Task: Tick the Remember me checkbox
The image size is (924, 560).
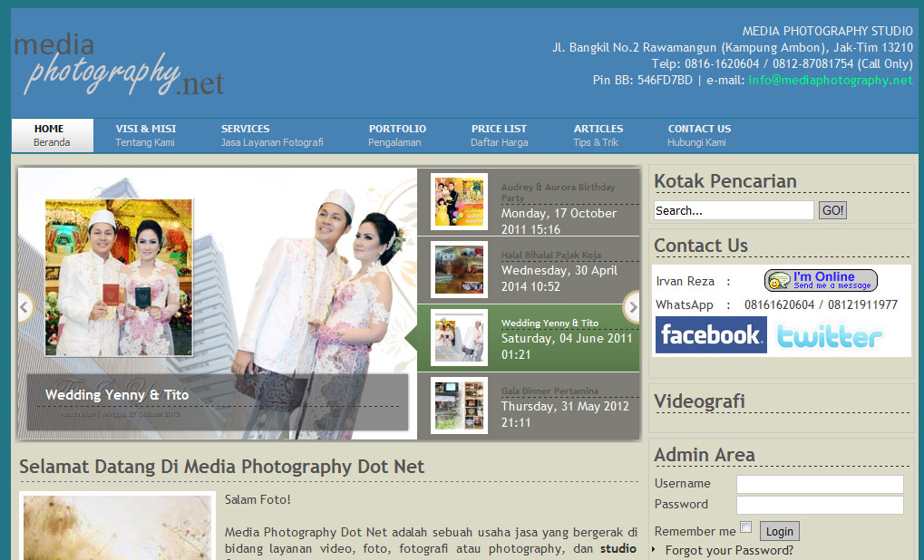Action: pos(745,527)
